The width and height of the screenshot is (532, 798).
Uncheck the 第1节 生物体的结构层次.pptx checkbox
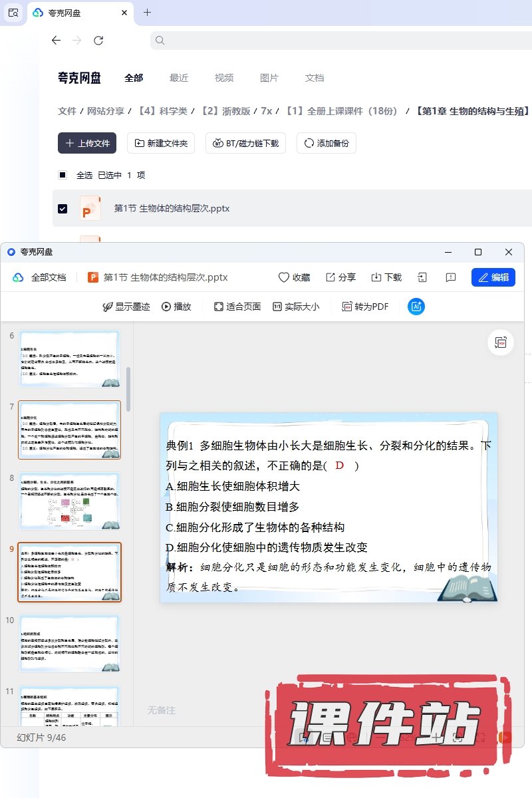(x=63, y=208)
